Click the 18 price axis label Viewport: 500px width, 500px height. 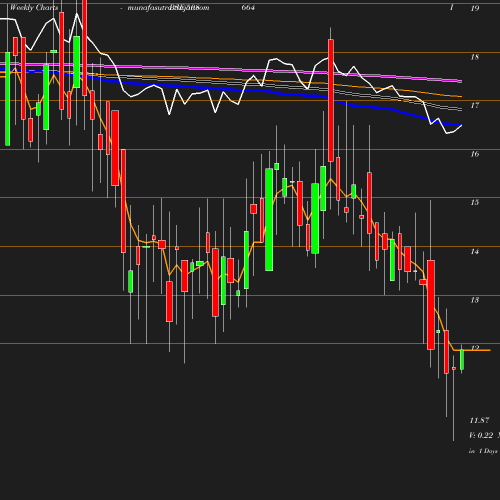click(x=475, y=57)
